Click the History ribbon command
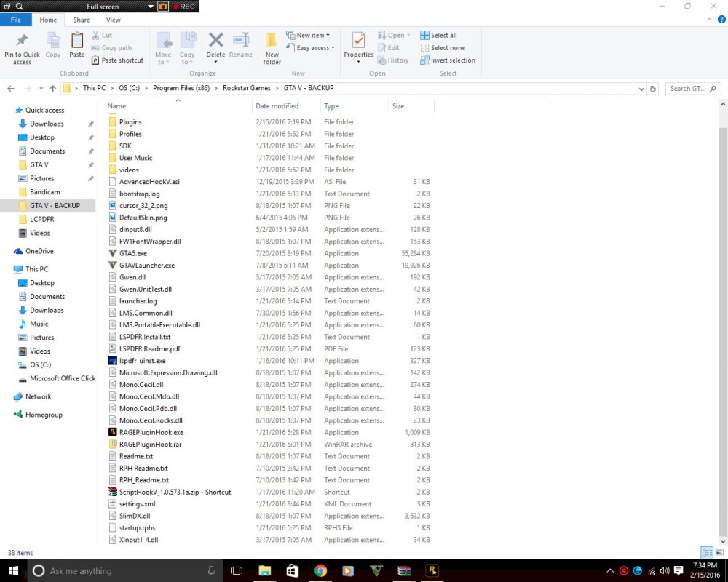Viewport: 728px width, 582px height. 393,60
